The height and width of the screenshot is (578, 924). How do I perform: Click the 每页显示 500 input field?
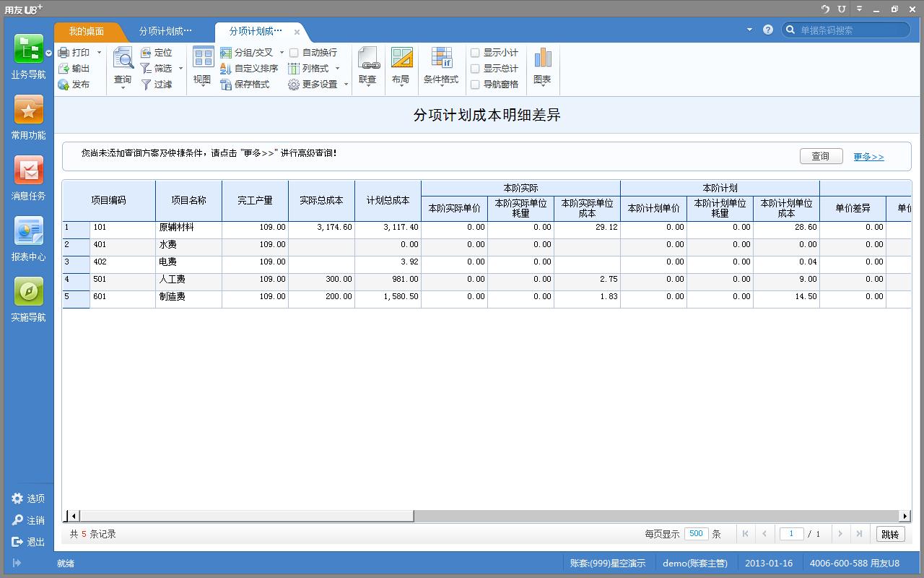pos(696,534)
